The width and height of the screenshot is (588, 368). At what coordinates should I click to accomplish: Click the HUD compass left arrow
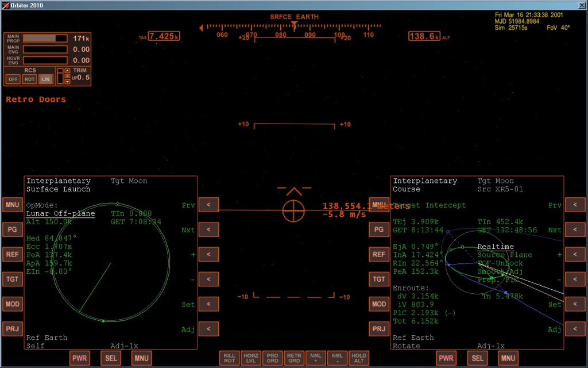click(201, 28)
